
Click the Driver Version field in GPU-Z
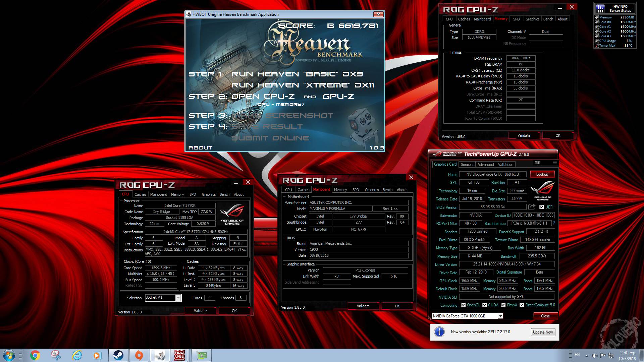pyautogui.click(x=506, y=264)
